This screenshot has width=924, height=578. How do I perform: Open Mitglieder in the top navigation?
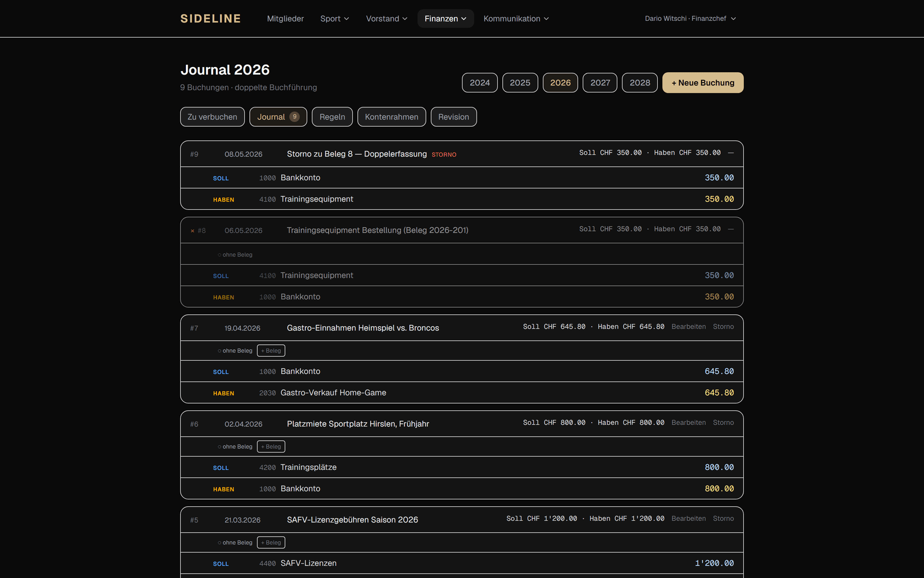pyautogui.click(x=285, y=18)
